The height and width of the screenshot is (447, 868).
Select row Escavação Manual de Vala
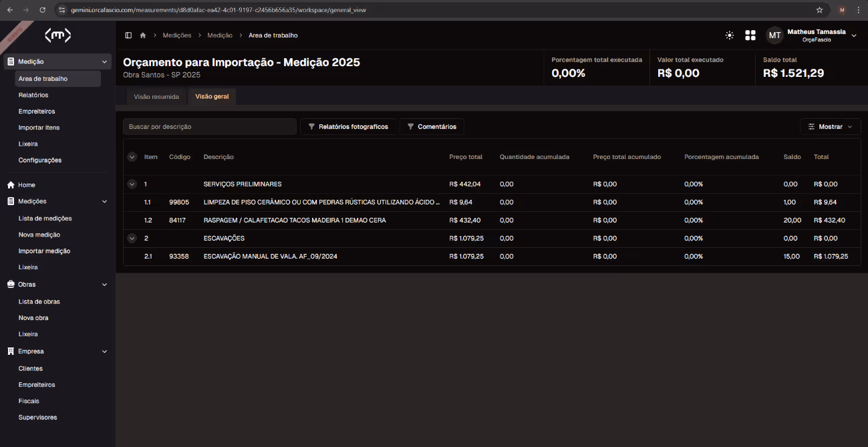492,257
